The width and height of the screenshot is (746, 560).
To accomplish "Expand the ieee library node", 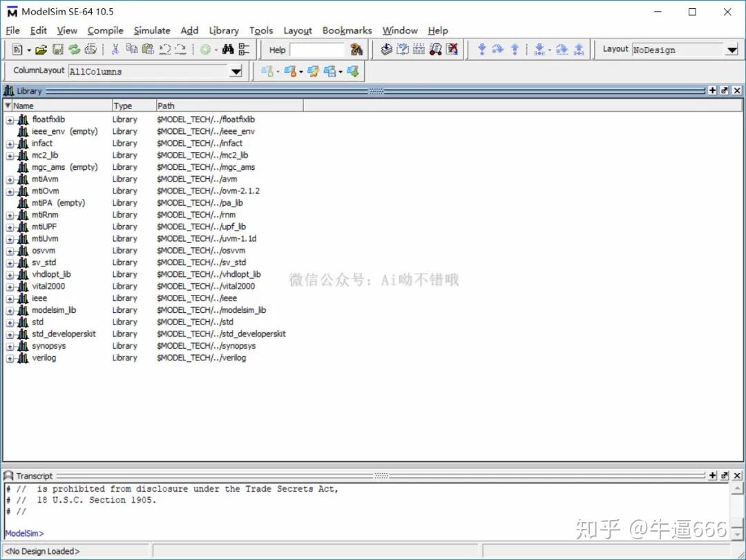I will click(x=10, y=299).
